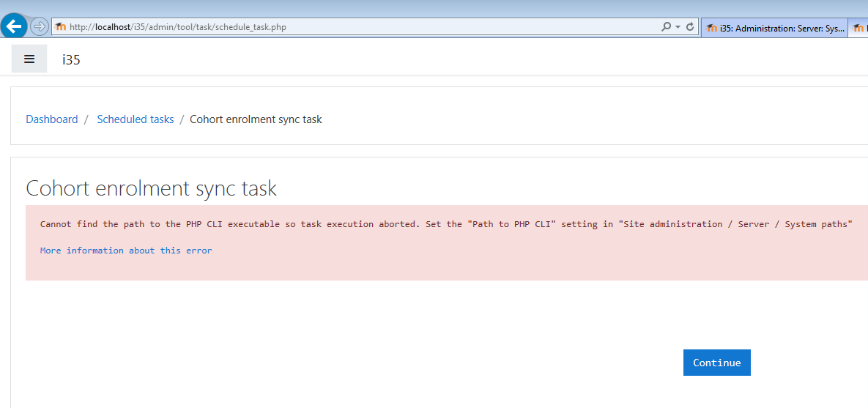Go back with the browser back arrow

(14, 26)
